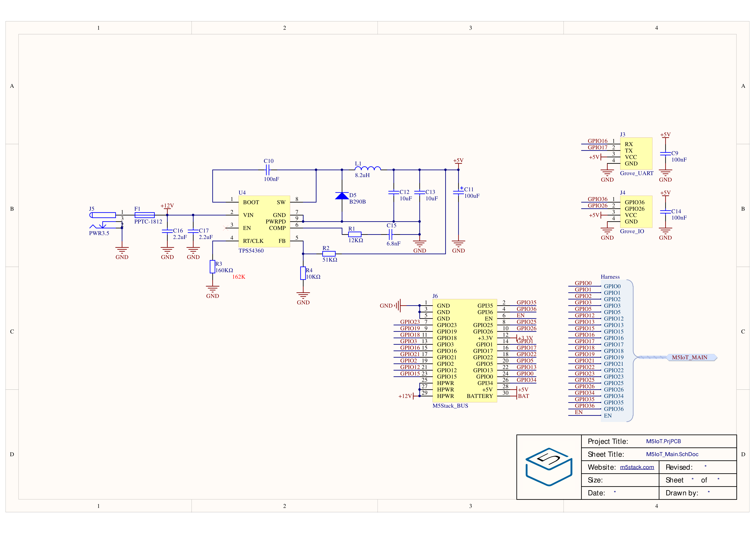Select the C17 2.2uF capacitor symbol

pos(193,231)
